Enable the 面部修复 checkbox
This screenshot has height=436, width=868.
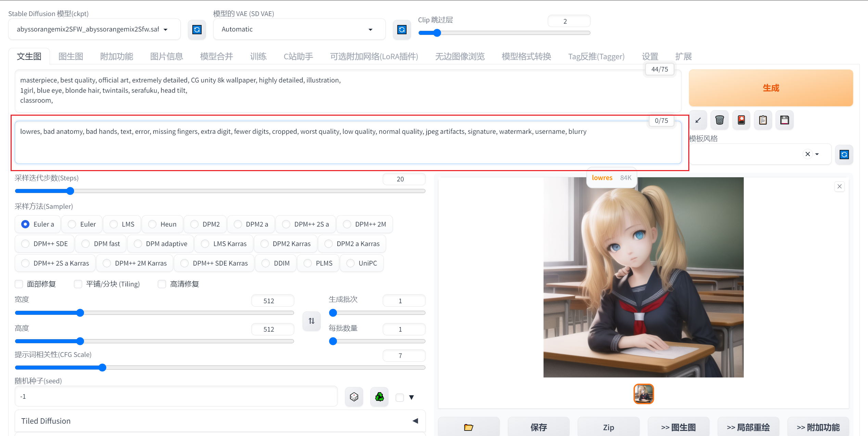[x=19, y=284]
